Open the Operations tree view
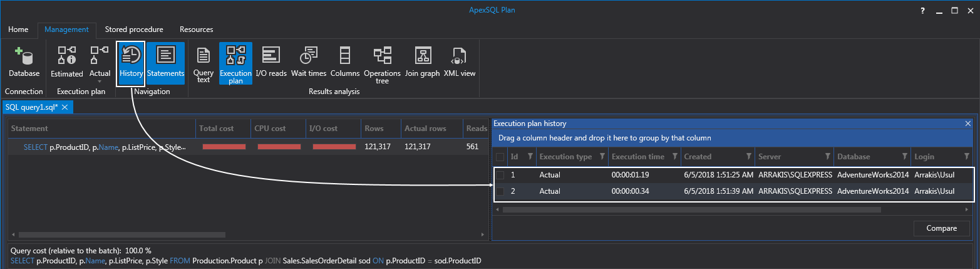The image size is (980, 269). click(382, 65)
